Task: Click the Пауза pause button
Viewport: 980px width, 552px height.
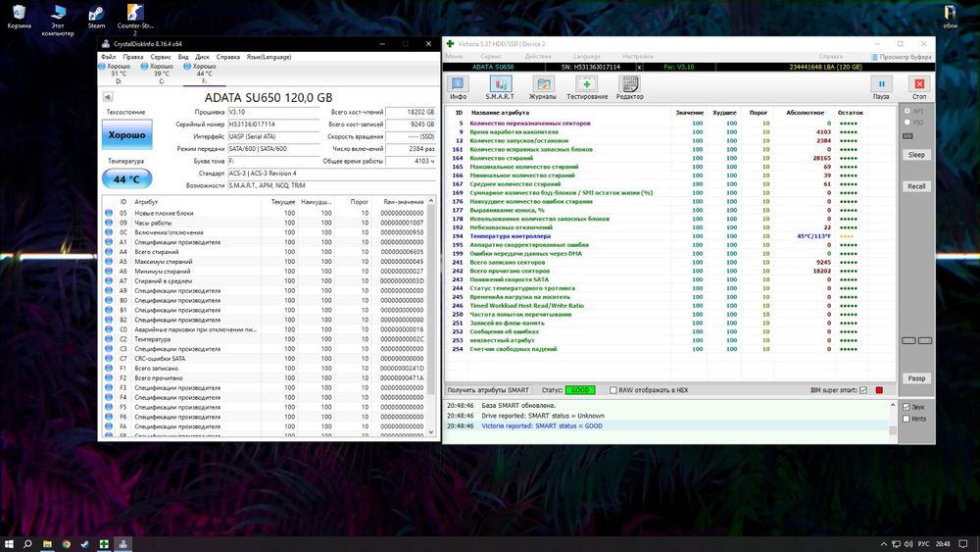Action: 881,87
